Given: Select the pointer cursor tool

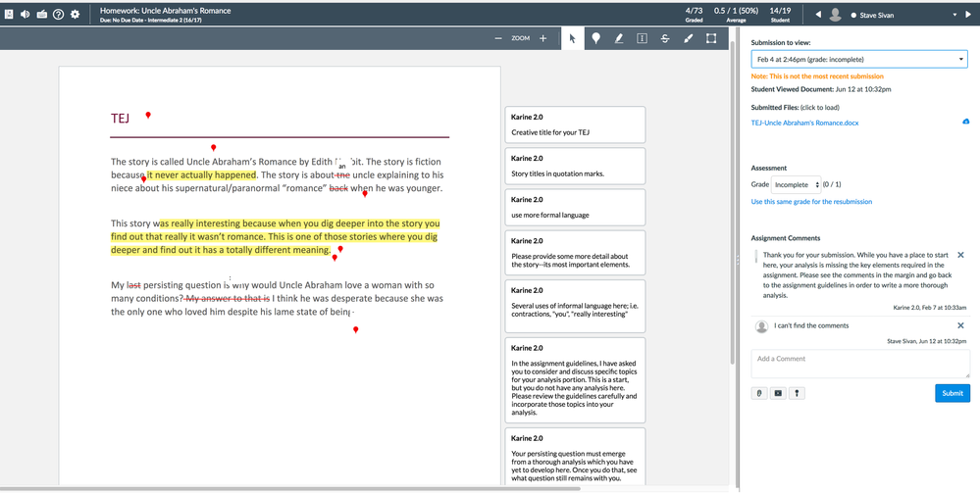Looking at the screenshot, I should (573, 38).
